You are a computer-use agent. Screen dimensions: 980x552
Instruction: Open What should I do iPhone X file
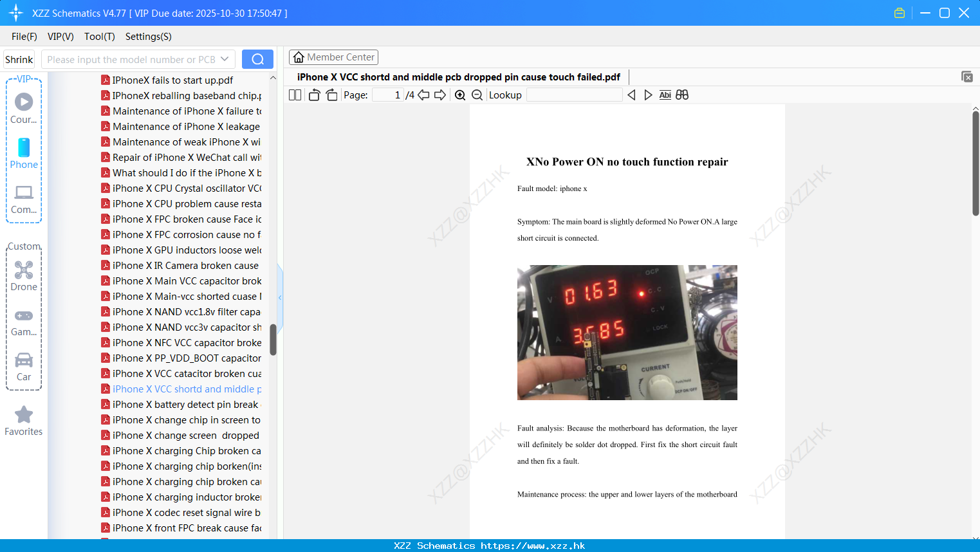[x=181, y=173]
